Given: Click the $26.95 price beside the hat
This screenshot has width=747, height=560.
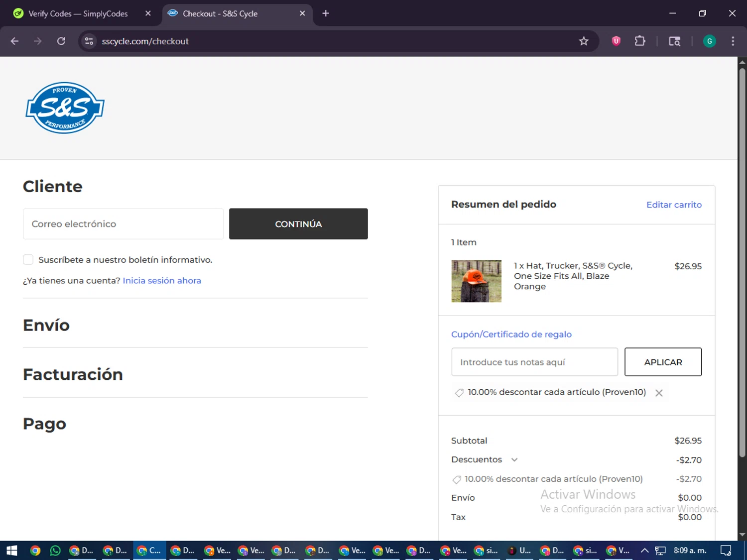Looking at the screenshot, I should click(x=688, y=266).
